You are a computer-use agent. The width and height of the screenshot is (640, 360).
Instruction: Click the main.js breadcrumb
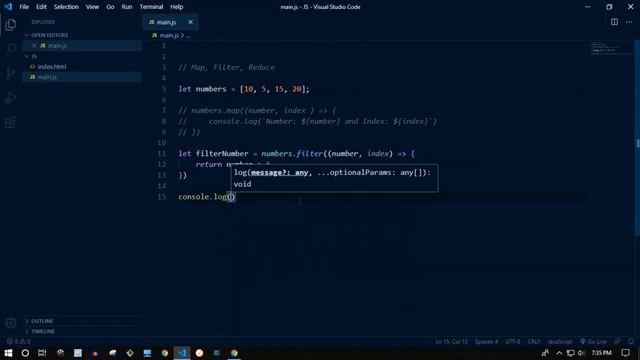pyautogui.click(x=169, y=36)
